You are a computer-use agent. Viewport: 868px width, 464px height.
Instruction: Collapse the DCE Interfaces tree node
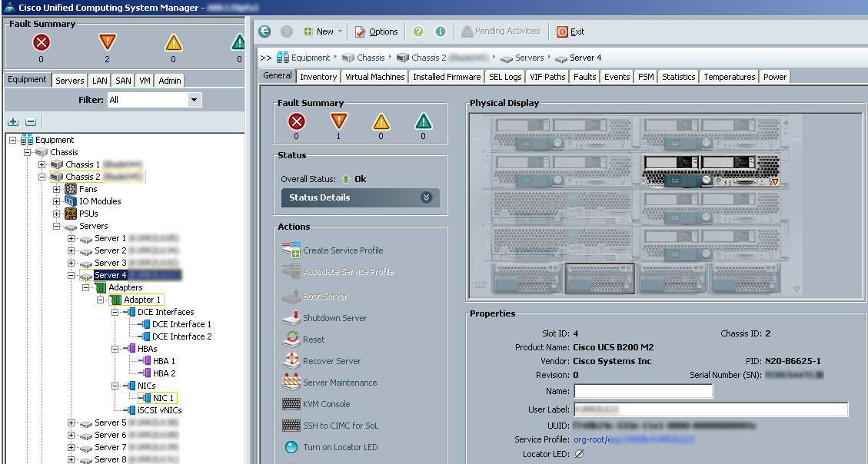[x=115, y=312]
